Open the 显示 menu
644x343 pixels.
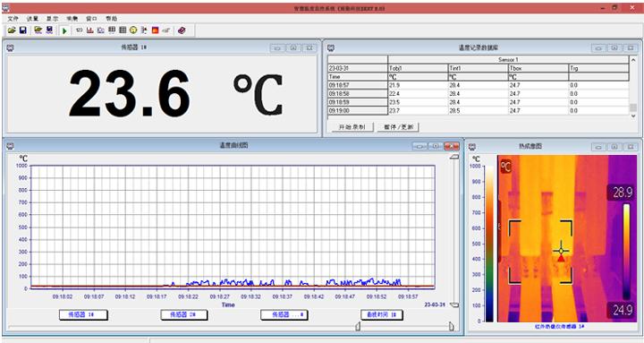point(52,19)
